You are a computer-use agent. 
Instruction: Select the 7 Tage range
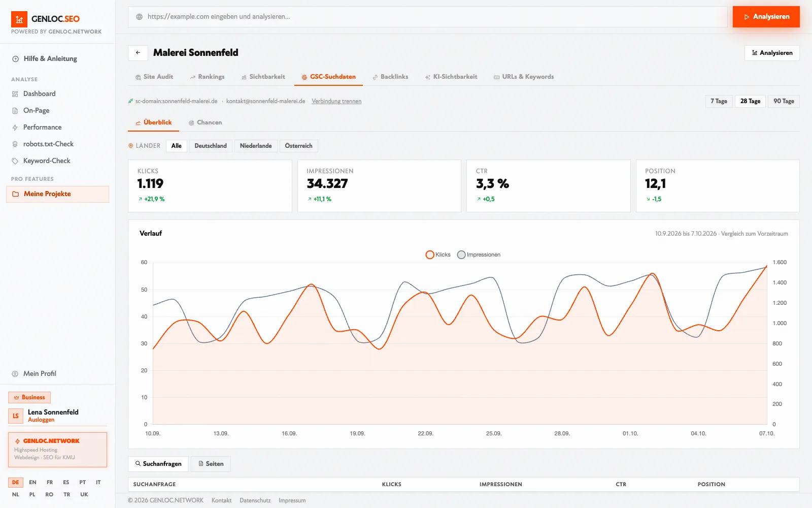719,101
